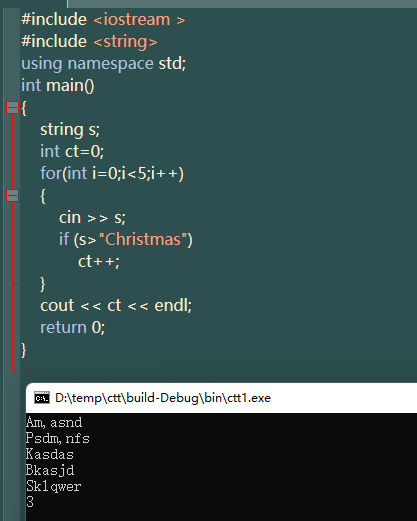The image size is (417, 521).
Task: Click the cin >> s; statement
Action: click(x=92, y=218)
